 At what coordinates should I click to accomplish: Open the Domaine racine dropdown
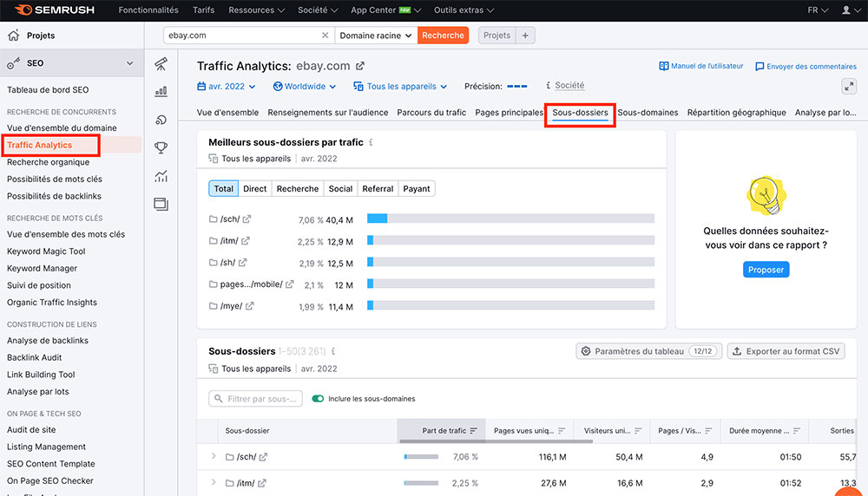click(x=375, y=36)
